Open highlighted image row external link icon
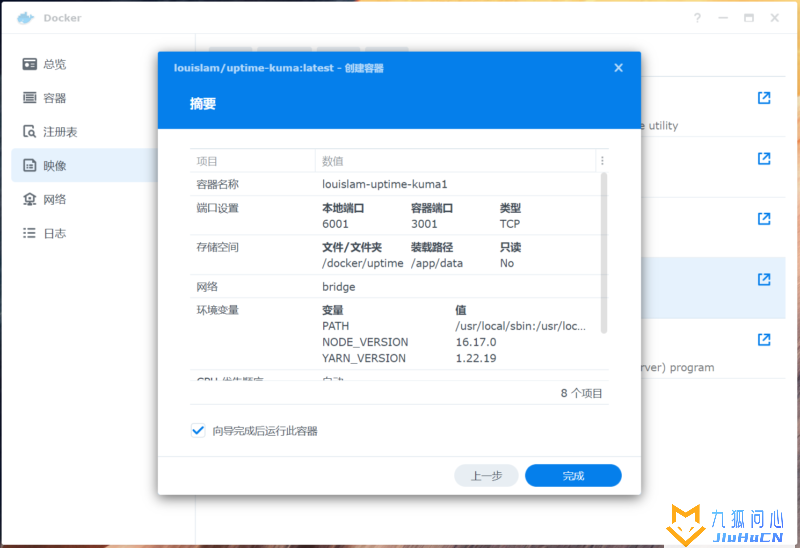800x548 pixels. [764, 279]
